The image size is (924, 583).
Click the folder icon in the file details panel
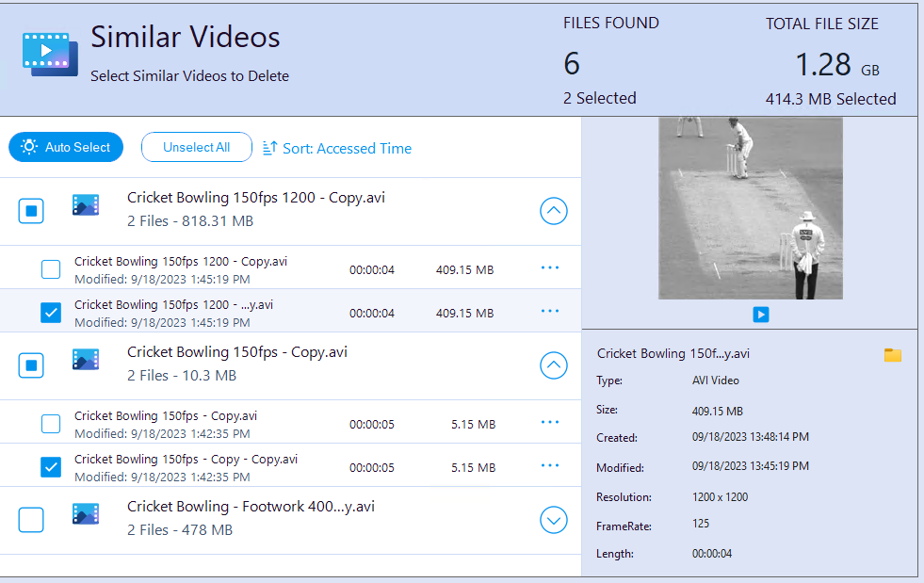[892, 354]
